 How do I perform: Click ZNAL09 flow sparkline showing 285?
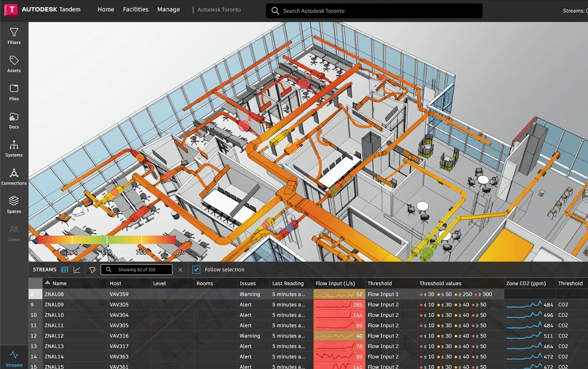coord(339,305)
